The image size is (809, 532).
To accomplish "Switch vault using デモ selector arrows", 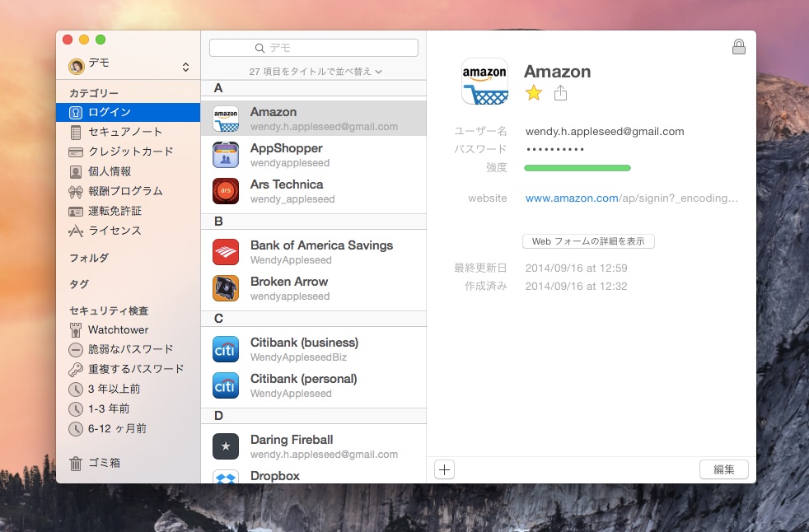I will (x=185, y=67).
